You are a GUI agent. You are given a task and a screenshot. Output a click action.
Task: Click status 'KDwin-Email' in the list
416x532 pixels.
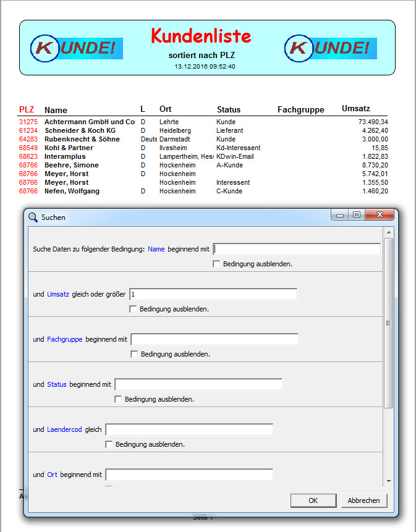(235, 156)
